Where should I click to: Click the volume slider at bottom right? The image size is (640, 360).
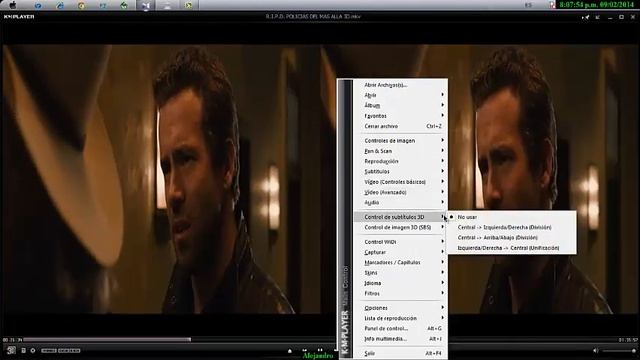[x=619, y=351]
